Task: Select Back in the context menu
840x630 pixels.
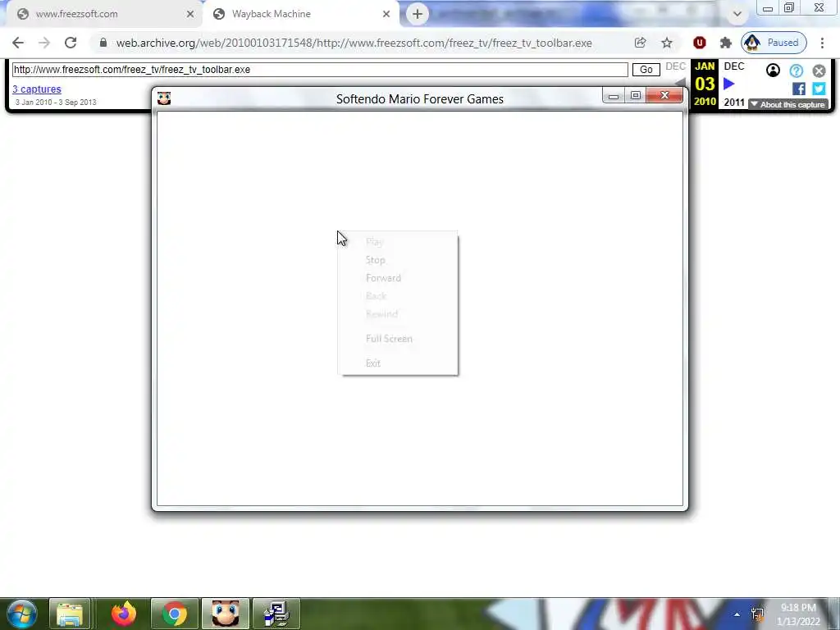Action: tap(398, 296)
